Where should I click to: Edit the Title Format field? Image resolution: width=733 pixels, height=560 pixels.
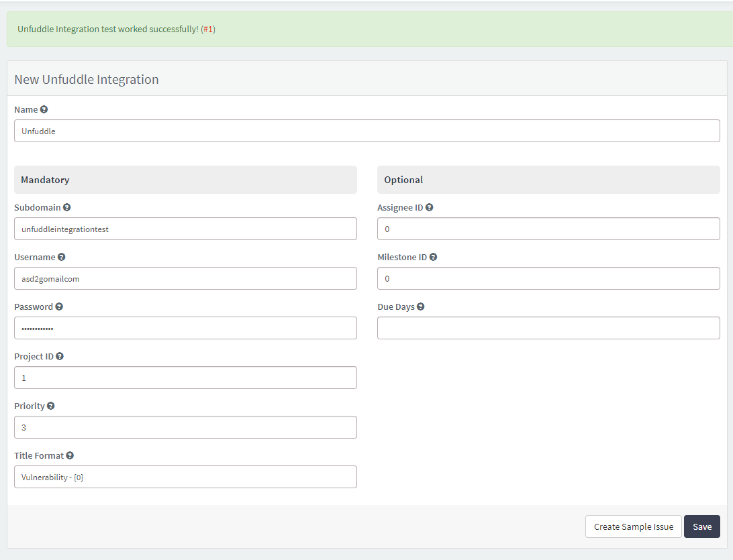(185, 477)
